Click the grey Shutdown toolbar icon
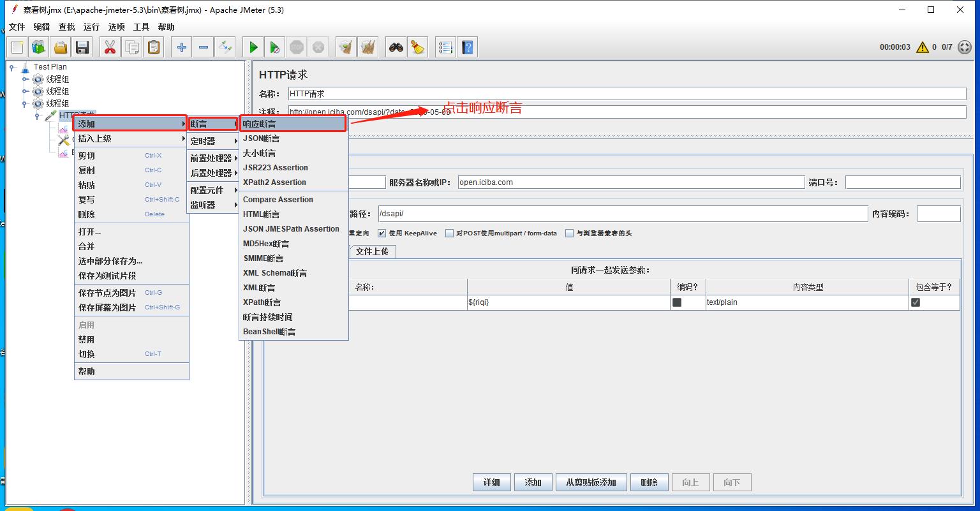 tap(318, 47)
